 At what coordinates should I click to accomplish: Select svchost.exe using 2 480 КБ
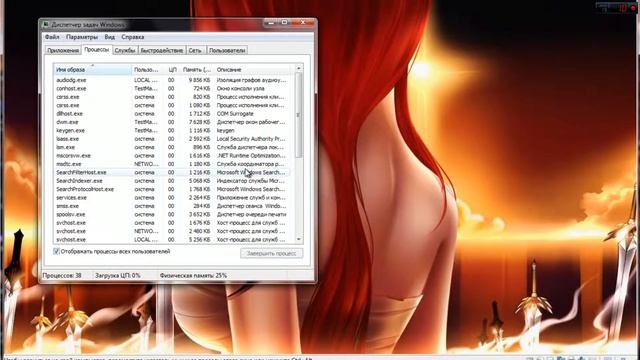point(172,231)
